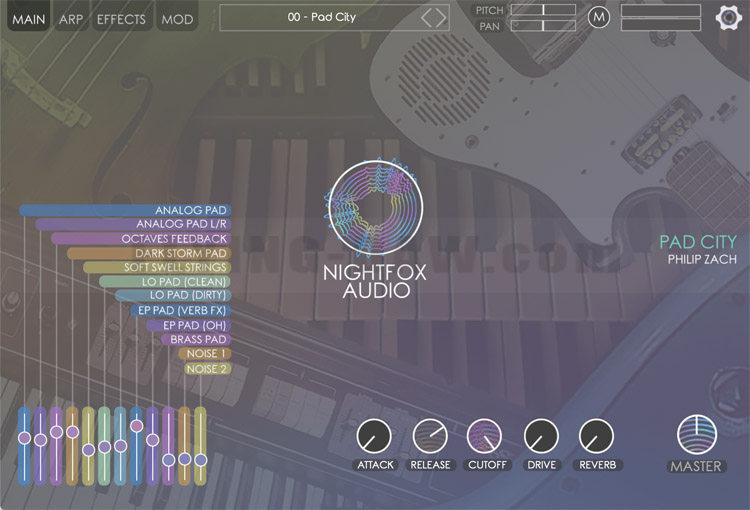Click the OCTAVES FEEDBACK fader handle

(x=56, y=432)
